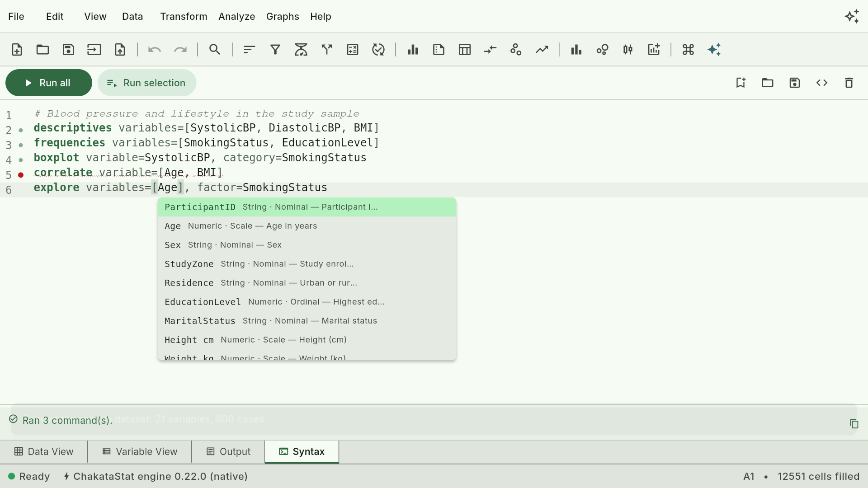Bookmark the syntax script with the bookmark-plus icon

pos(741,83)
